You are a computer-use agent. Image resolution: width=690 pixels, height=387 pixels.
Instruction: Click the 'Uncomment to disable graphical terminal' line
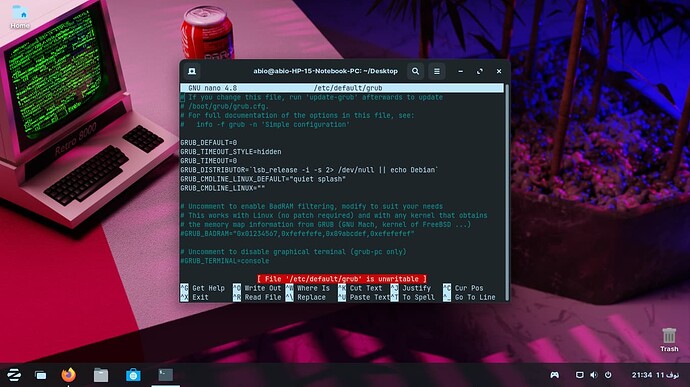[293, 252]
